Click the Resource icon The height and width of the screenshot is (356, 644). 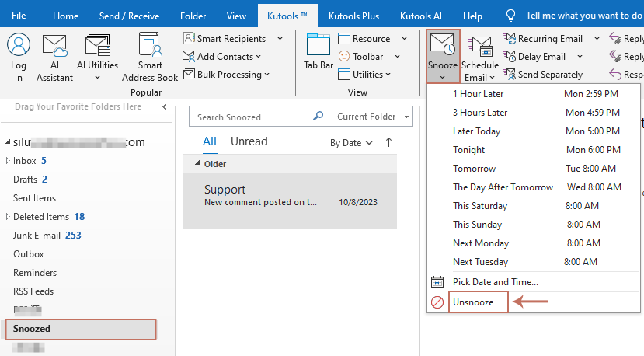tap(344, 39)
